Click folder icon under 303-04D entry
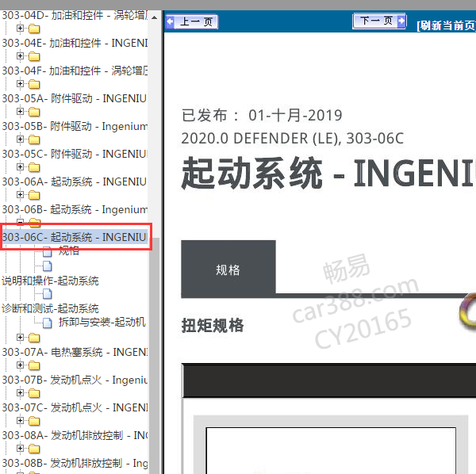The image size is (476, 474). [34, 29]
